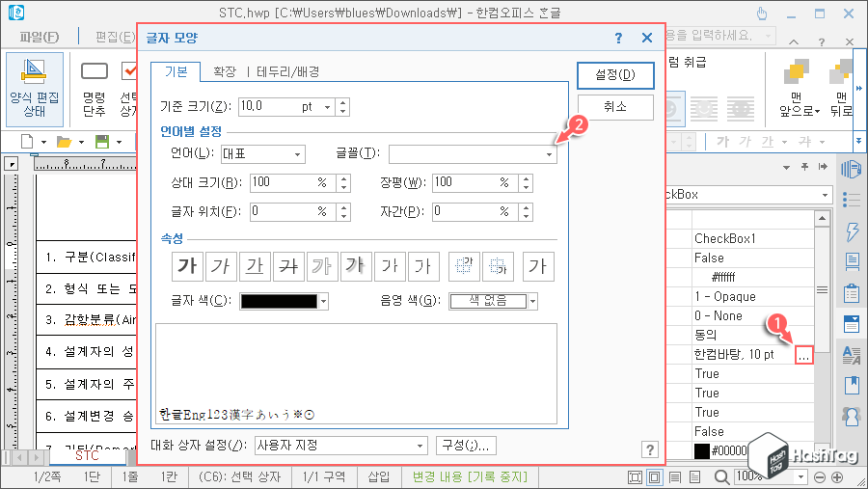Click 양식 편집 상태 ribbon icon
868x489 pixels.
pyautogui.click(x=35, y=89)
